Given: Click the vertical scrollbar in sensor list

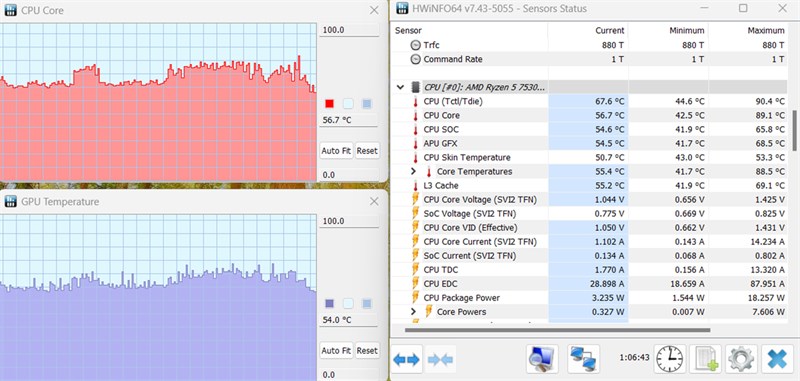Looking at the screenshot, I should 793,131.
